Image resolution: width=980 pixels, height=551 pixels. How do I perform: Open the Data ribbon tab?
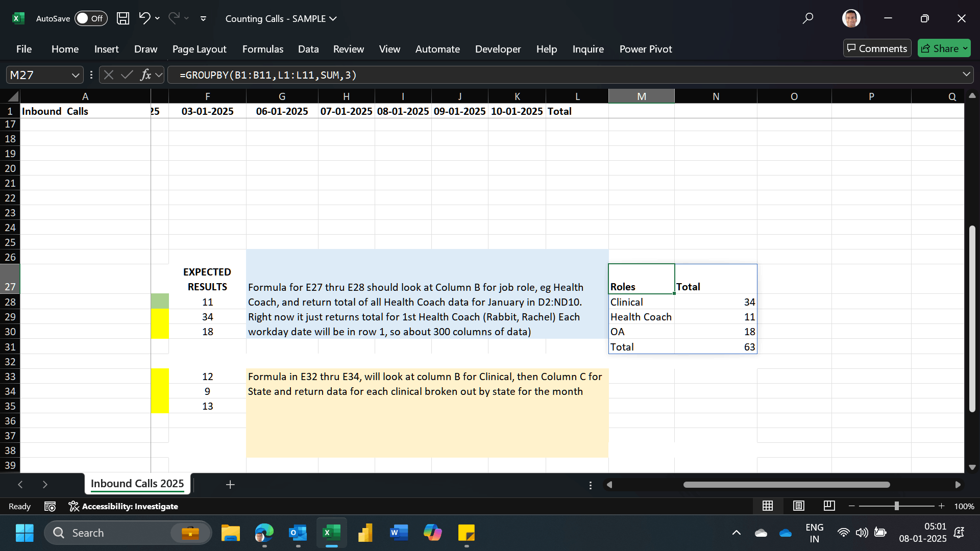[308, 49]
